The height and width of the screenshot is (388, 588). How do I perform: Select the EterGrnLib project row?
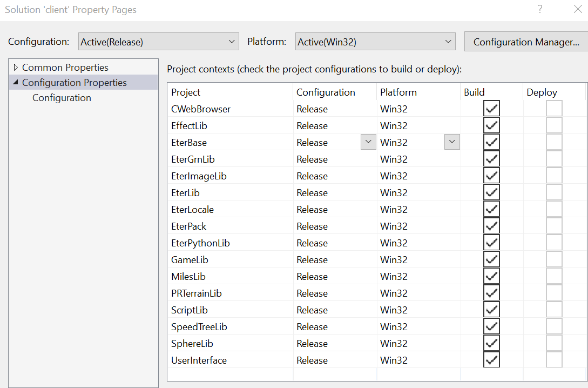(x=376, y=159)
